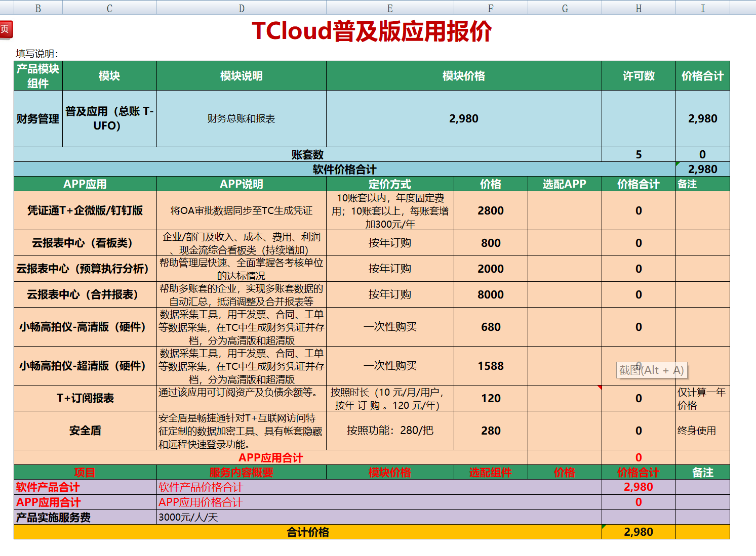The width and height of the screenshot is (756, 556).
Task: Select the 云报表中心(看板类) cell
Action: point(85,243)
